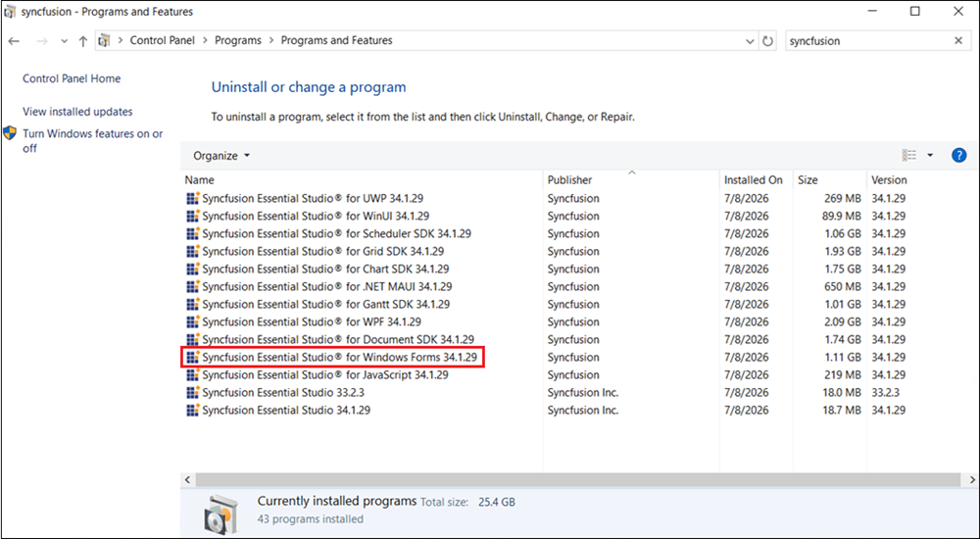Open Turn Windows features on or off
Viewport: 980px width, 539px height.
pyautogui.click(x=92, y=141)
